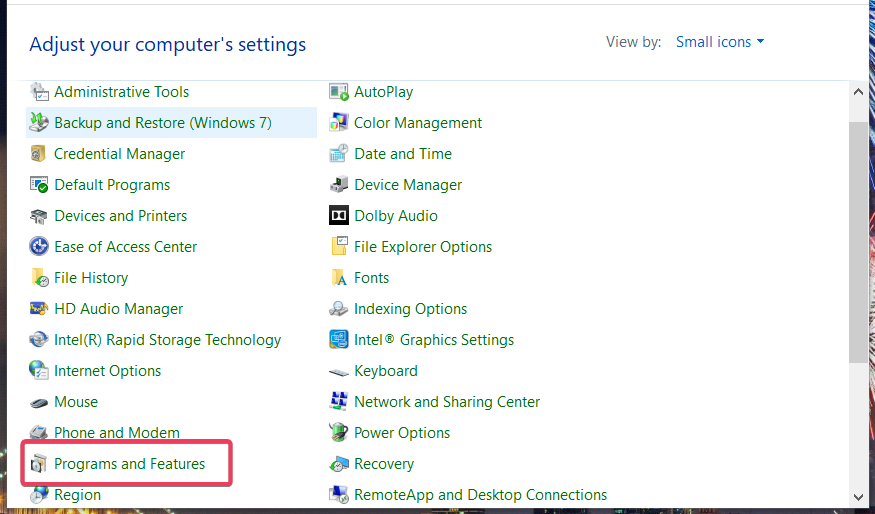This screenshot has height=514, width=875.
Task: Open the Credential Manager link
Action: (x=119, y=153)
